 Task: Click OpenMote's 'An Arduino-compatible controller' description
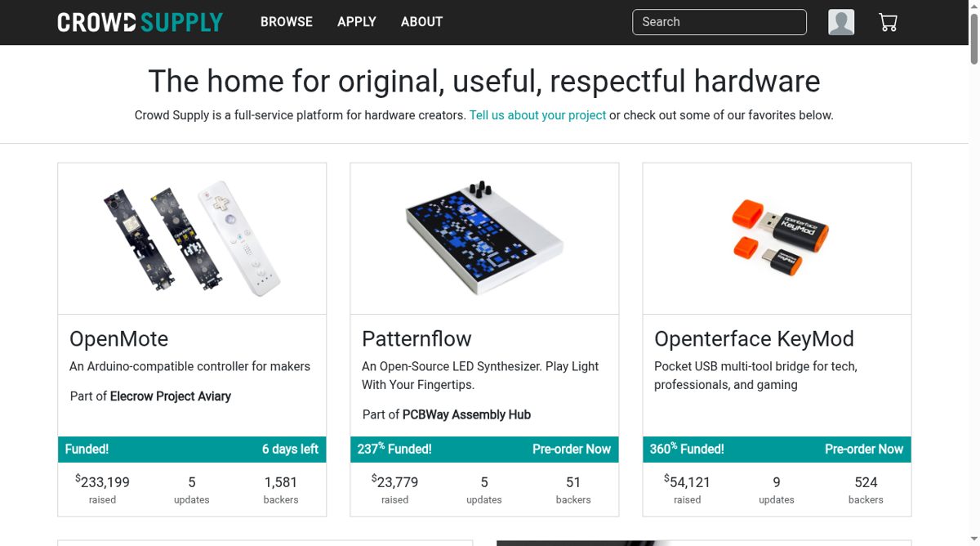[x=189, y=366]
